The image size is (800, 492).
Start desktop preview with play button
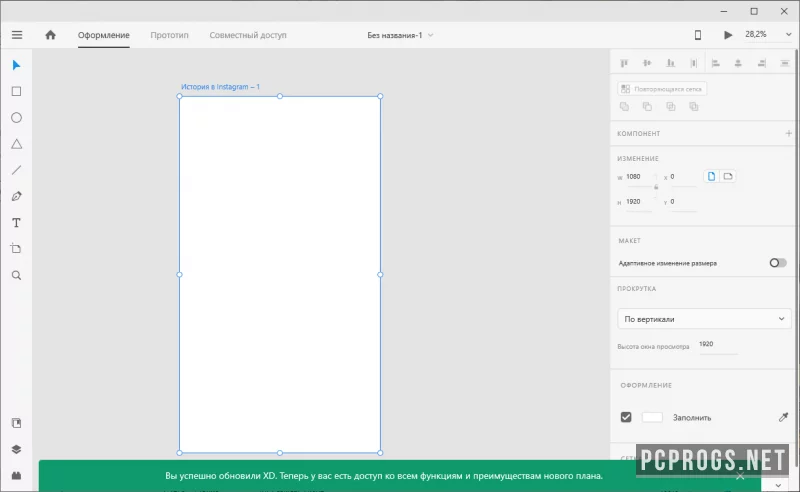(728, 35)
